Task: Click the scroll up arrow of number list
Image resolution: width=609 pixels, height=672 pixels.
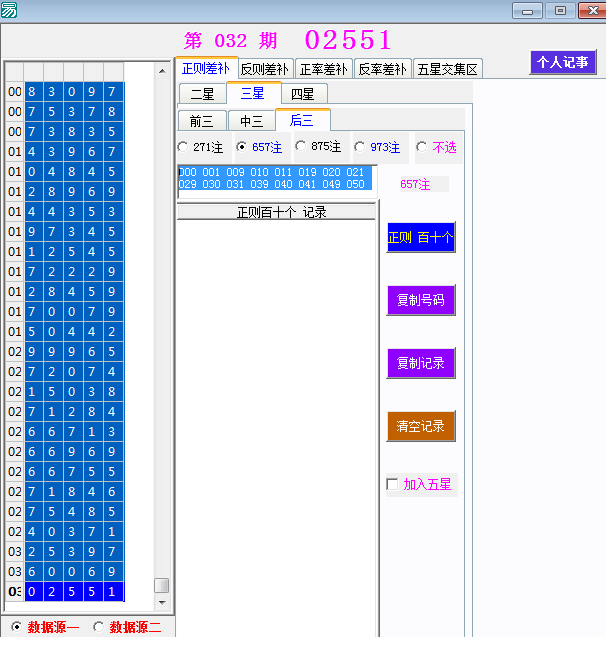Action: [162, 71]
